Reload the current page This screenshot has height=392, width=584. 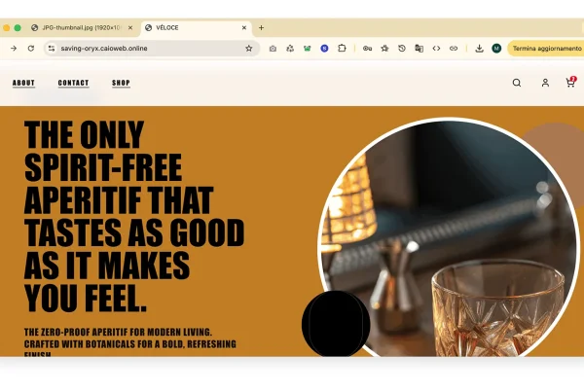[31, 49]
